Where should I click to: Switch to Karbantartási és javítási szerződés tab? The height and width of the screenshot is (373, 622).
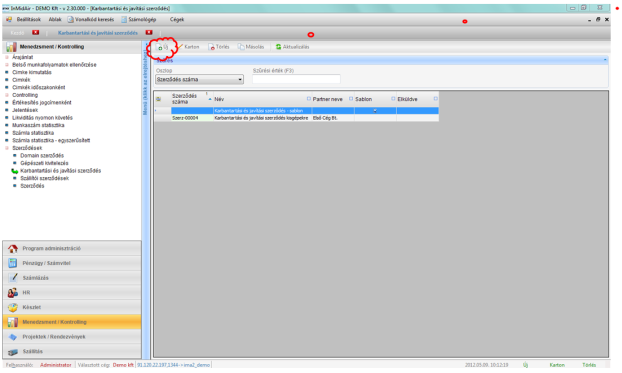tap(98, 33)
